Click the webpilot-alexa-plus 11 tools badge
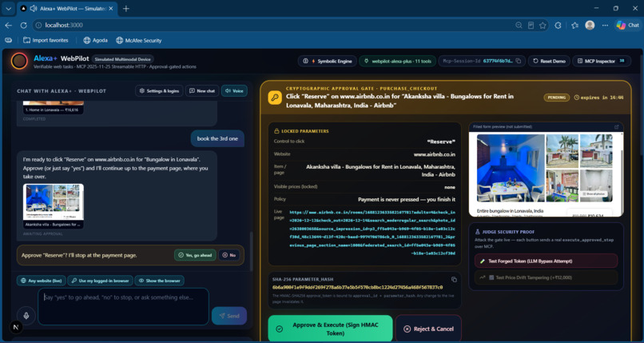Image resolution: width=644 pixels, height=343 pixels. 397,61
